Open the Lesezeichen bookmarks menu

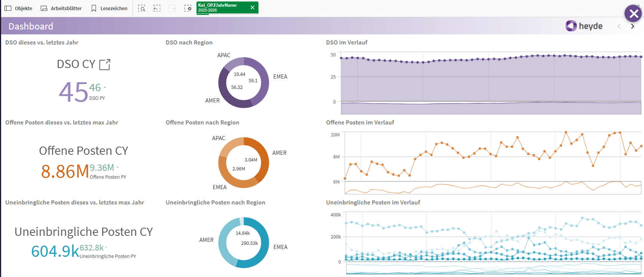(109, 8)
